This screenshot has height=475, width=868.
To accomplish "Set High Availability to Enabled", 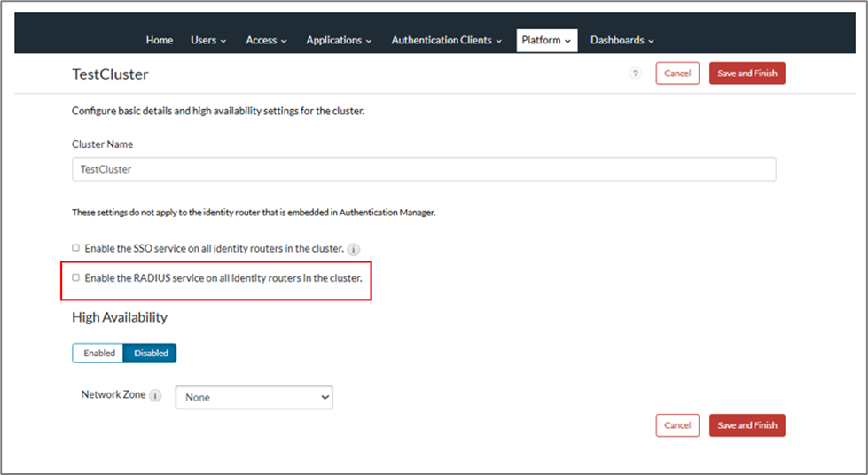I will pyautogui.click(x=99, y=353).
